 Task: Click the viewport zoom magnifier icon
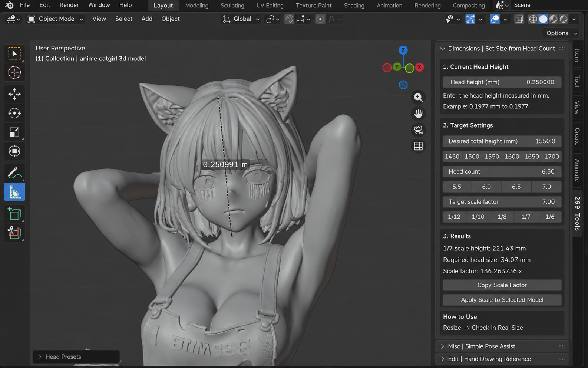[x=418, y=97]
